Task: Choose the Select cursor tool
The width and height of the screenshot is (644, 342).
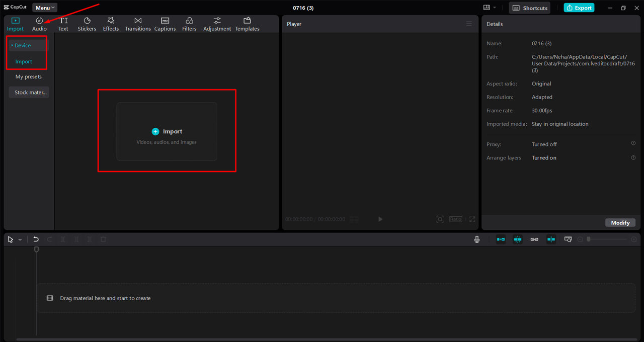Action: coord(11,239)
